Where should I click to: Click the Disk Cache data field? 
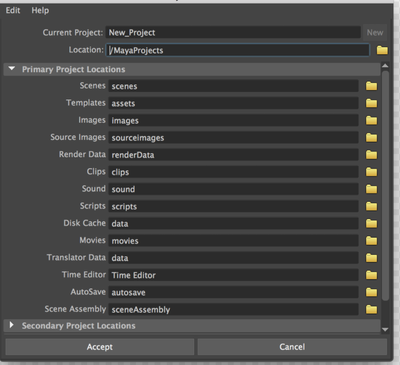(x=233, y=223)
